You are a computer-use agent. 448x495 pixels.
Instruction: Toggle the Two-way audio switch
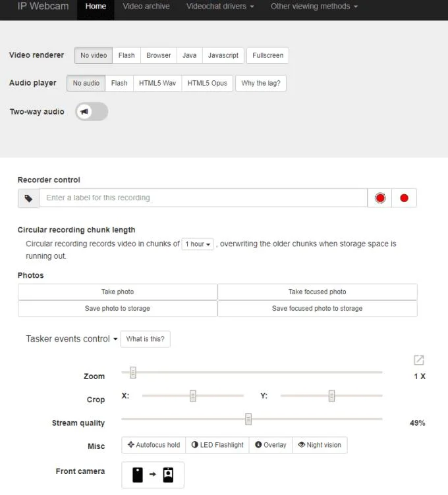pyautogui.click(x=92, y=111)
